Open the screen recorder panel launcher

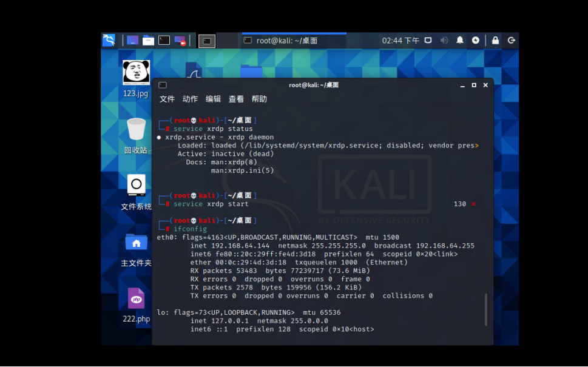pyautogui.click(x=180, y=40)
